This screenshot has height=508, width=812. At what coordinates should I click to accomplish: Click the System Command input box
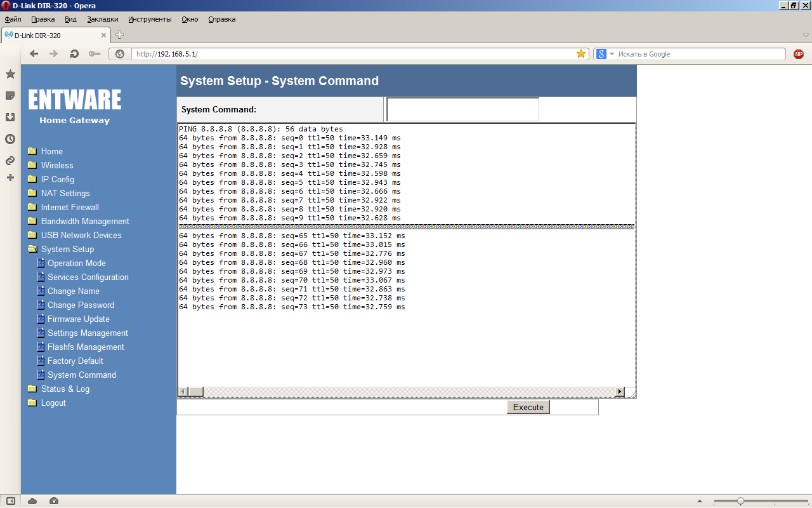(x=462, y=109)
